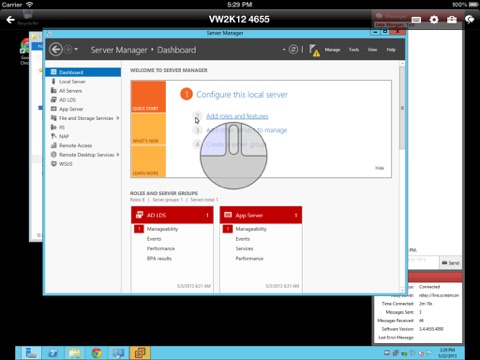Image resolution: width=480 pixels, height=360 pixels.
Task: Tap the back arrow in app header
Action: click(11, 20)
